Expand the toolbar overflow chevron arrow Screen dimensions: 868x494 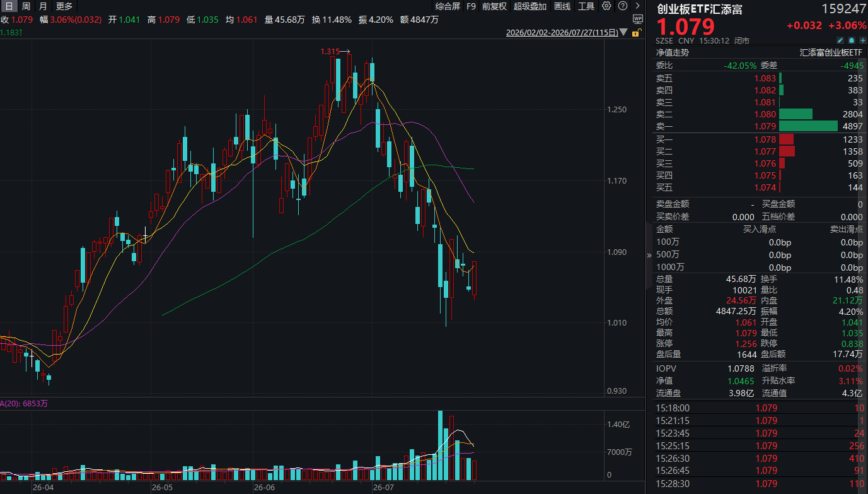[x=637, y=6]
